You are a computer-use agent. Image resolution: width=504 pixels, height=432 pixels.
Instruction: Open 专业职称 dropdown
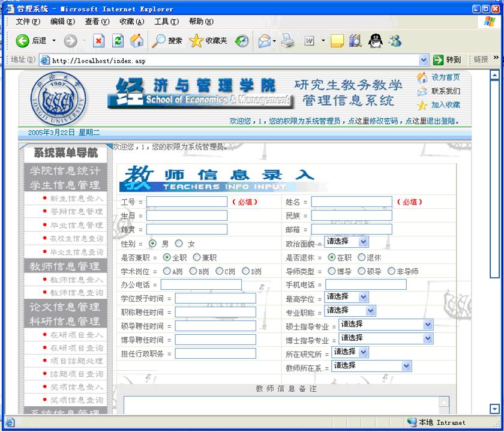coord(350,311)
